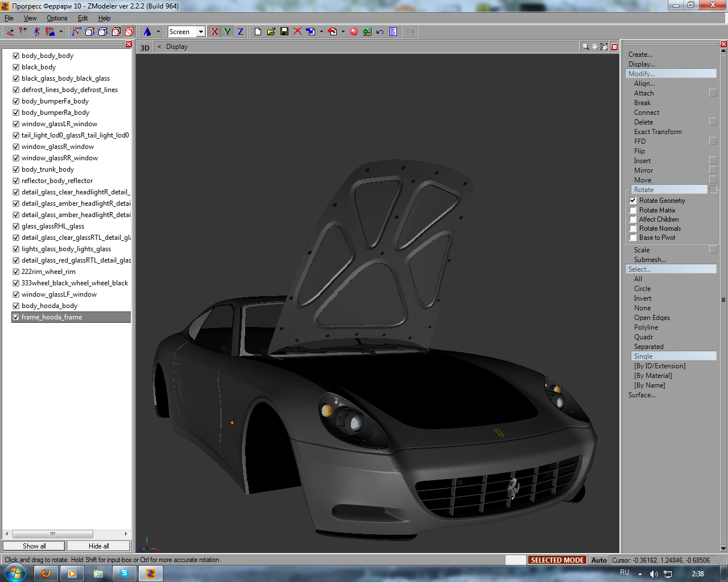728x582 pixels.
Task: Open dropdown arrow beside selection tool icons
Action: (x=61, y=32)
